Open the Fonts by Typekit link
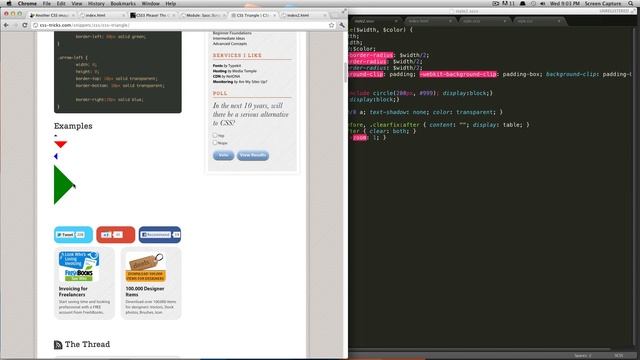Image resolution: width=640 pixels, height=360 pixels. tap(227, 66)
